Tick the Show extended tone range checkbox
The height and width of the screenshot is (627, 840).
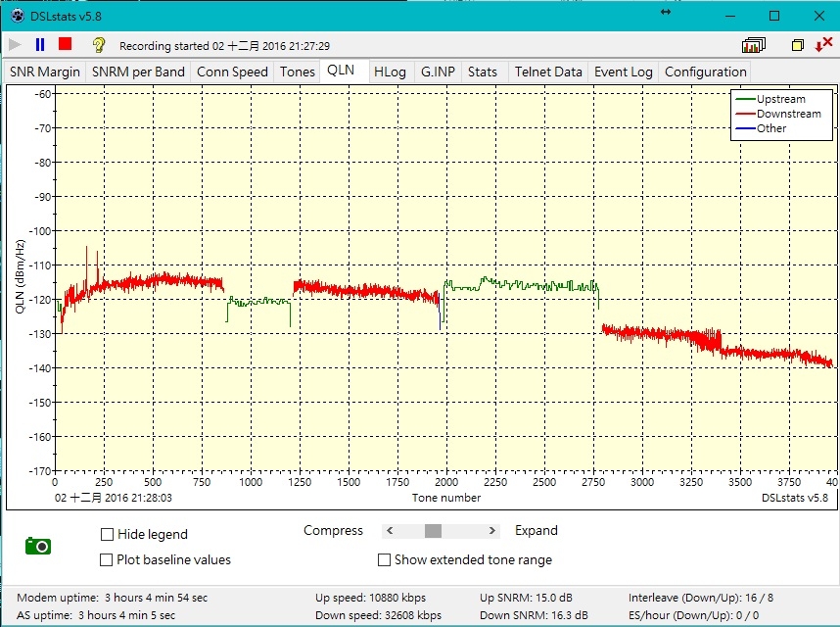coord(384,560)
